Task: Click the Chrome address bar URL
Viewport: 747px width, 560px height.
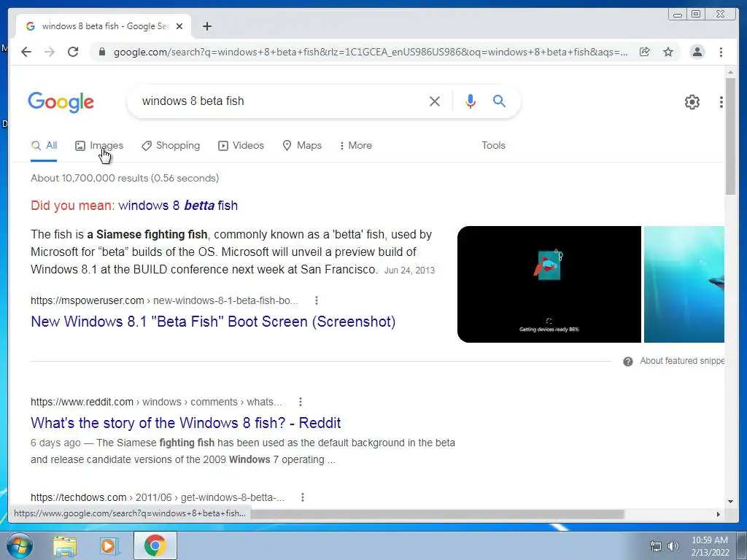Action: coord(370,52)
